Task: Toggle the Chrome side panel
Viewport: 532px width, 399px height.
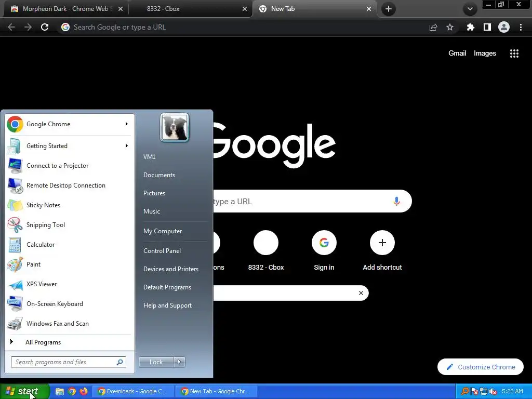Action: [x=487, y=27]
